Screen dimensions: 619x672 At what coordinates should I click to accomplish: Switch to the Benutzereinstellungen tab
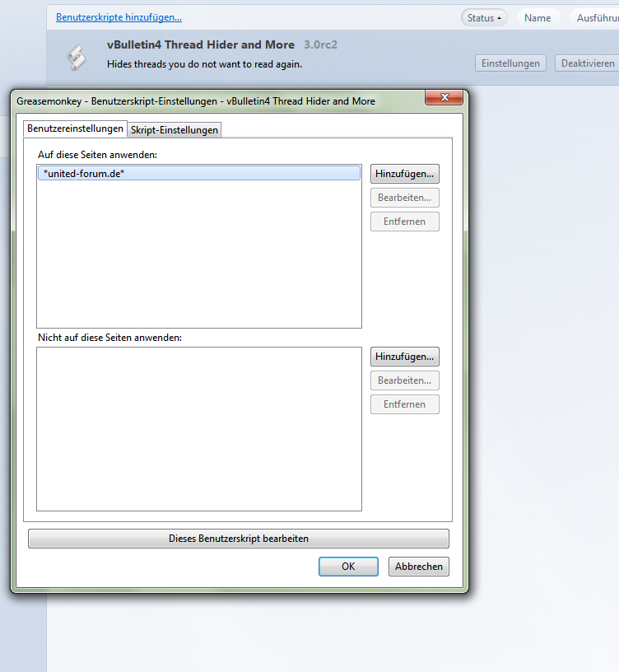(x=75, y=128)
